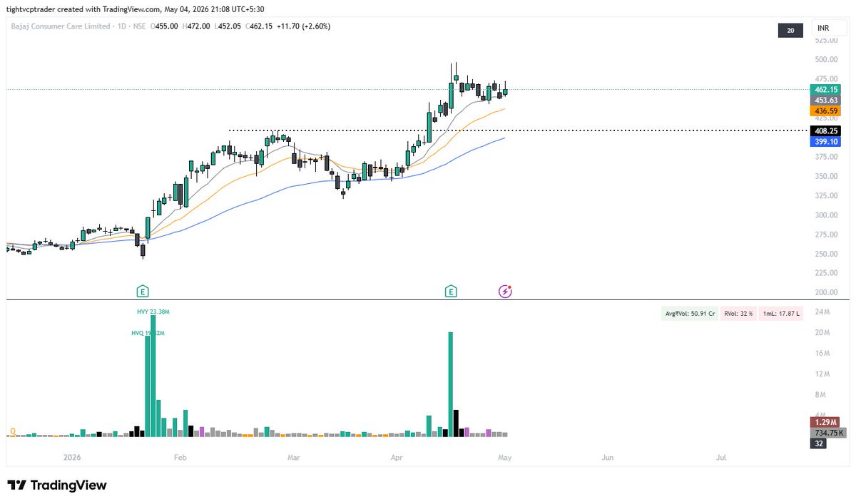Image resolution: width=856 pixels, height=504 pixels.
Task: Click the close value C462.15
Action: (x=258, y=26)
